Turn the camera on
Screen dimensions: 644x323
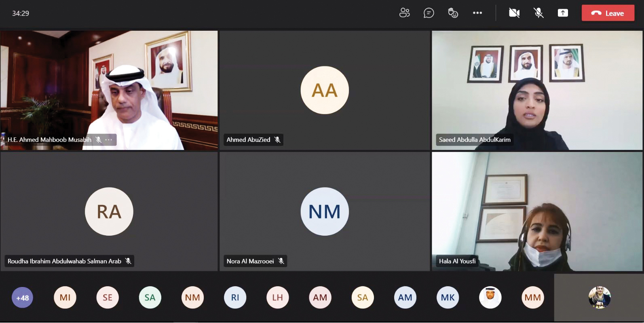coord(514,13)
